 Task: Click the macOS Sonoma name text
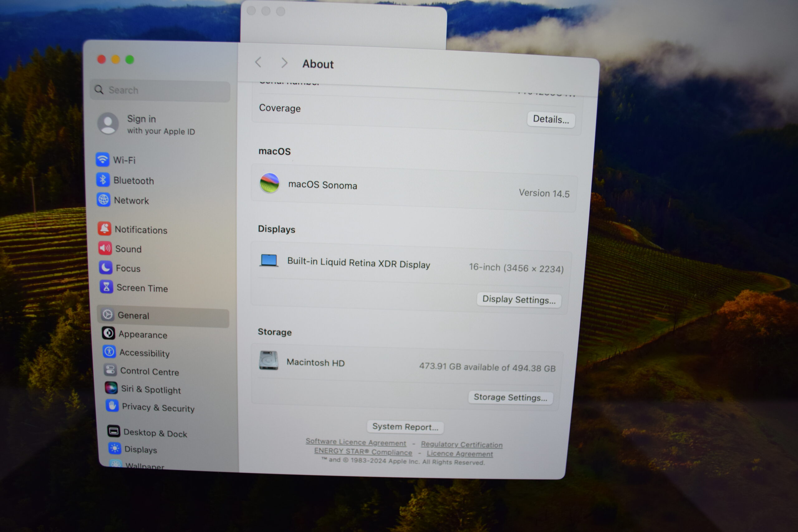[323, 185]
